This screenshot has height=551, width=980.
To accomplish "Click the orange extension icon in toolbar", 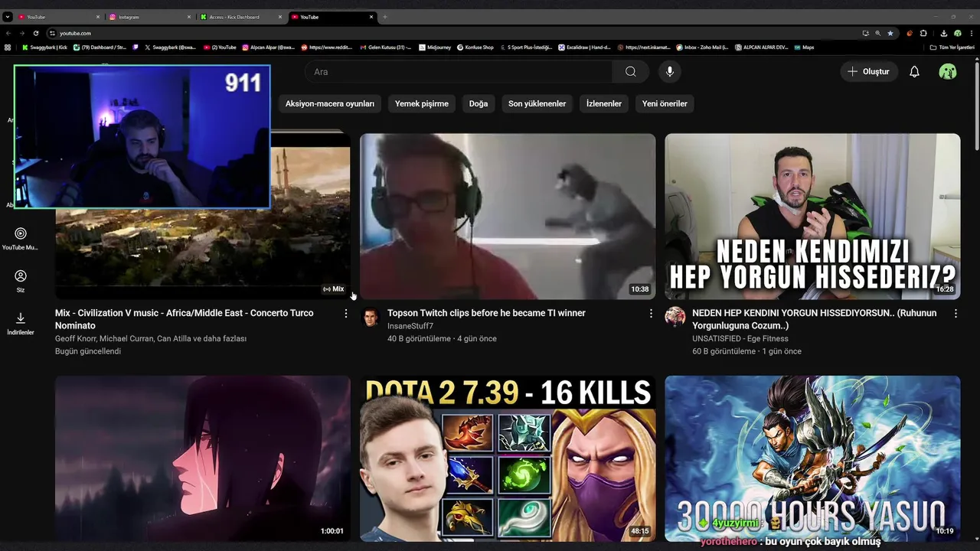I will pos(910,33).
